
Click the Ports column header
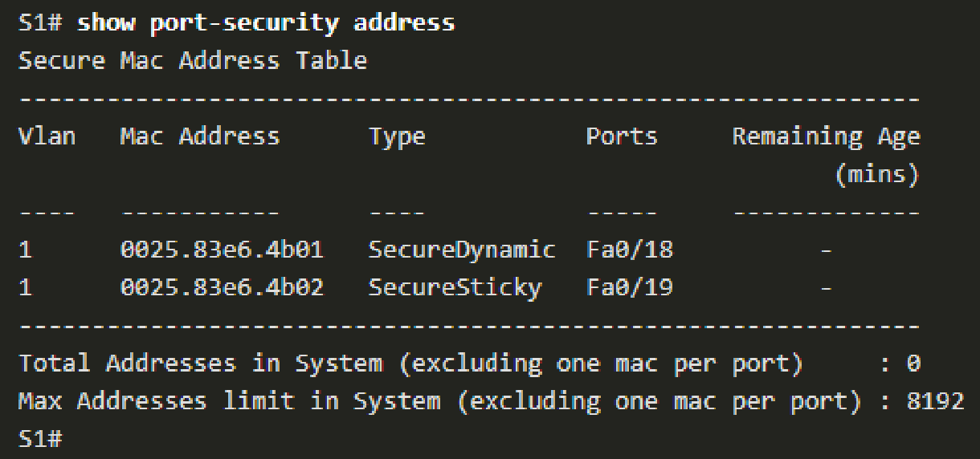click(x=621, y=136)
